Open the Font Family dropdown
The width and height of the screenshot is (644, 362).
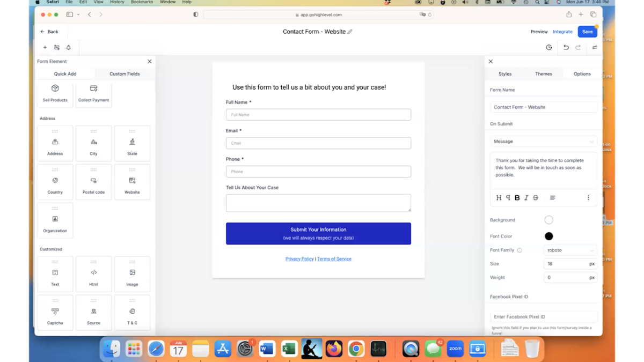[x=570, y=249]
